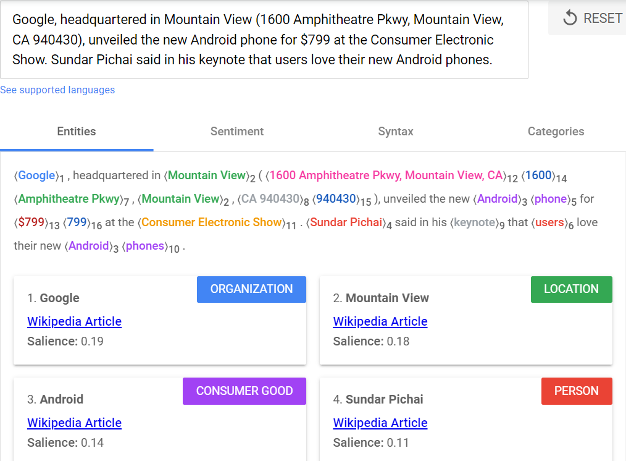Click the reset arrow icon
This screenshot has width=626, height=462.
pos(571,18)
